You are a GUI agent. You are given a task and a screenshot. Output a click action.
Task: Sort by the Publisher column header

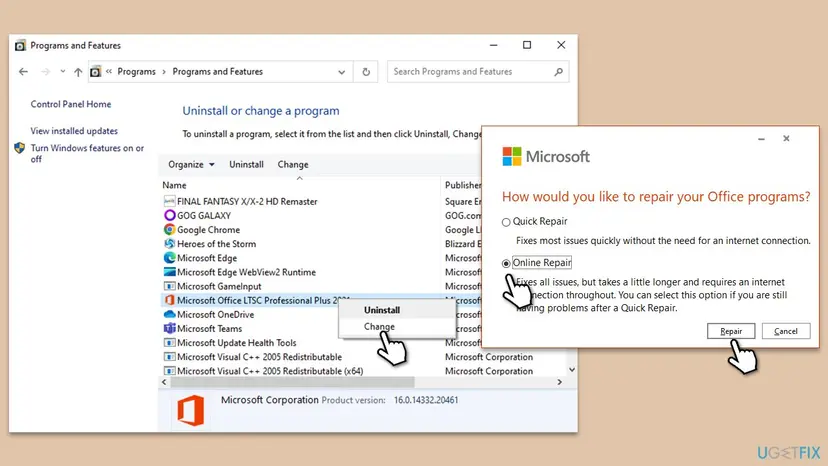[463, 185]
